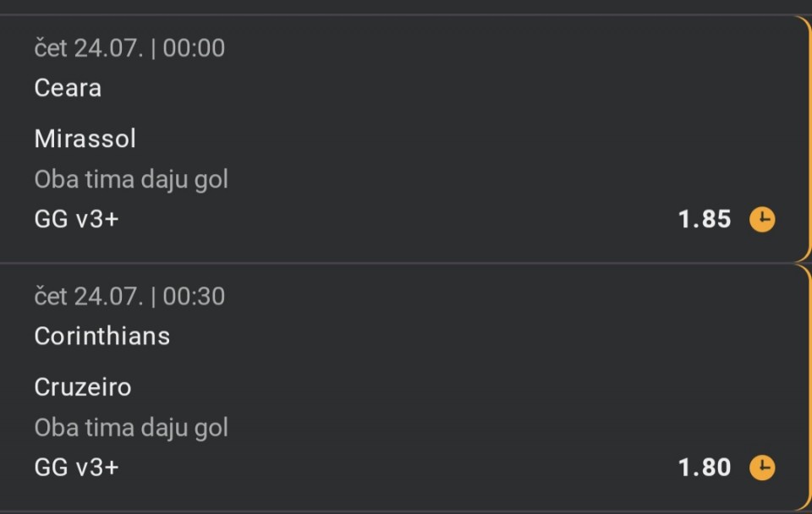Tap the date čet 24.07. 00:00
812x514 pixels.
[x=129, y=48]
